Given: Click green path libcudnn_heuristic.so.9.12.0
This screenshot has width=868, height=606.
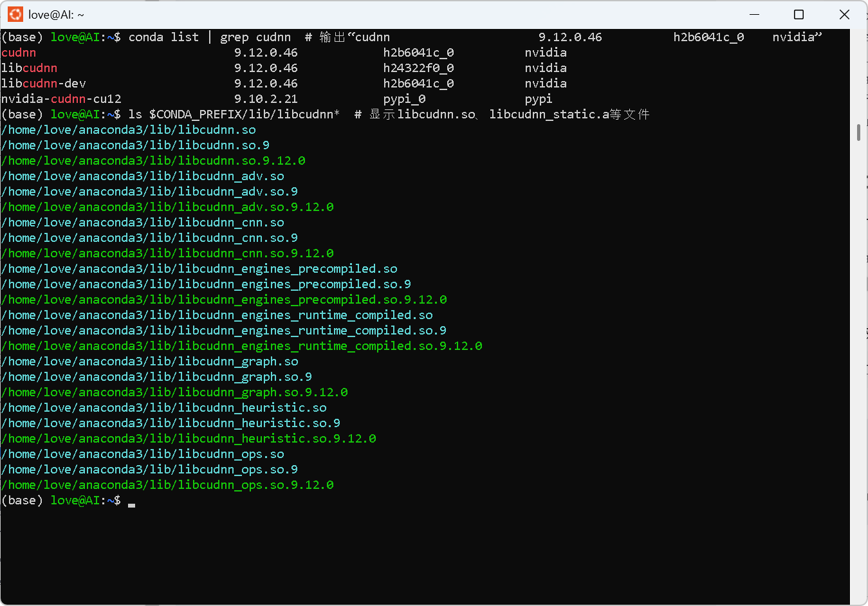Looking at the screenshot, I should tap(189, 439).
